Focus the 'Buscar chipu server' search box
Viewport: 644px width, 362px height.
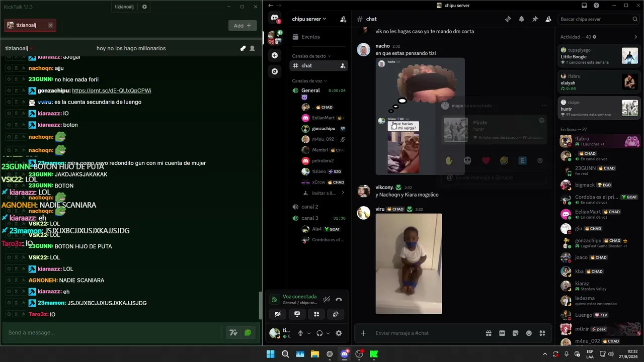click(599, 19)
